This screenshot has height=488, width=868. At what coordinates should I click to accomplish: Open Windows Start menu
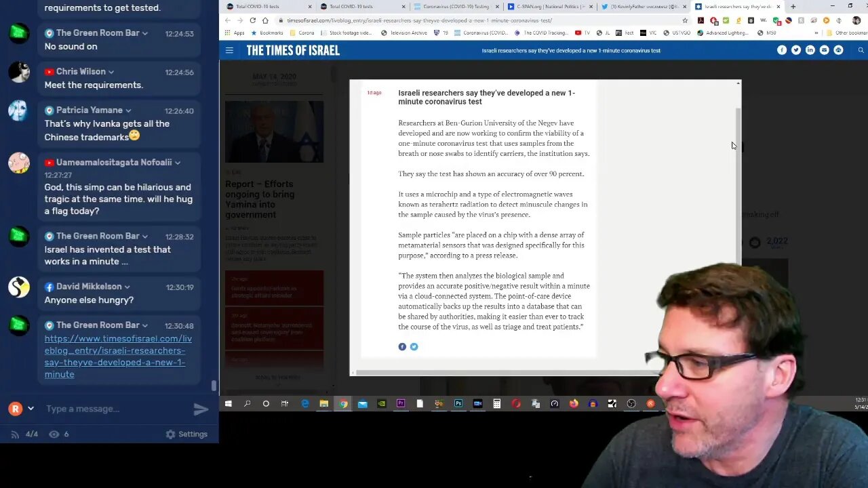pos(229,403)
